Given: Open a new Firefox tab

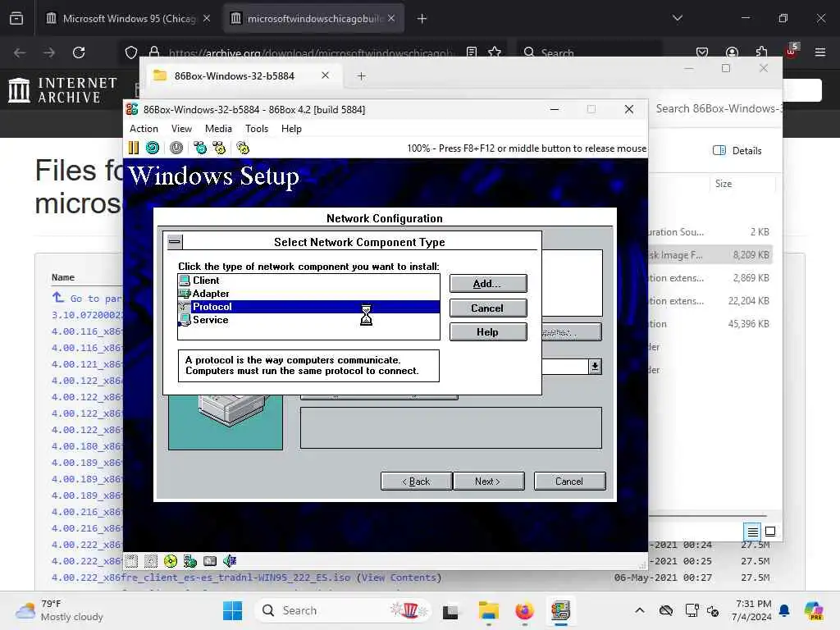Looking at the screenshot, I should 422,19.
